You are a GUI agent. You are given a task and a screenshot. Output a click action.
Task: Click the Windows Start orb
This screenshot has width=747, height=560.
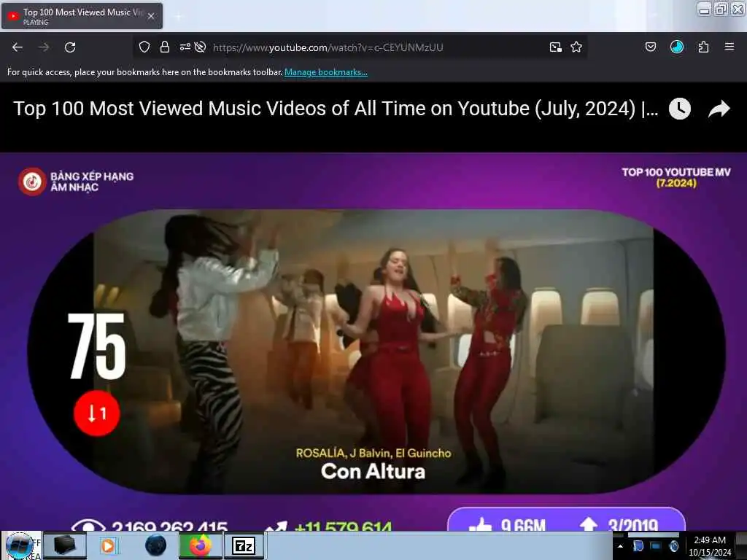pyautogui.click(x=20, y=545)
